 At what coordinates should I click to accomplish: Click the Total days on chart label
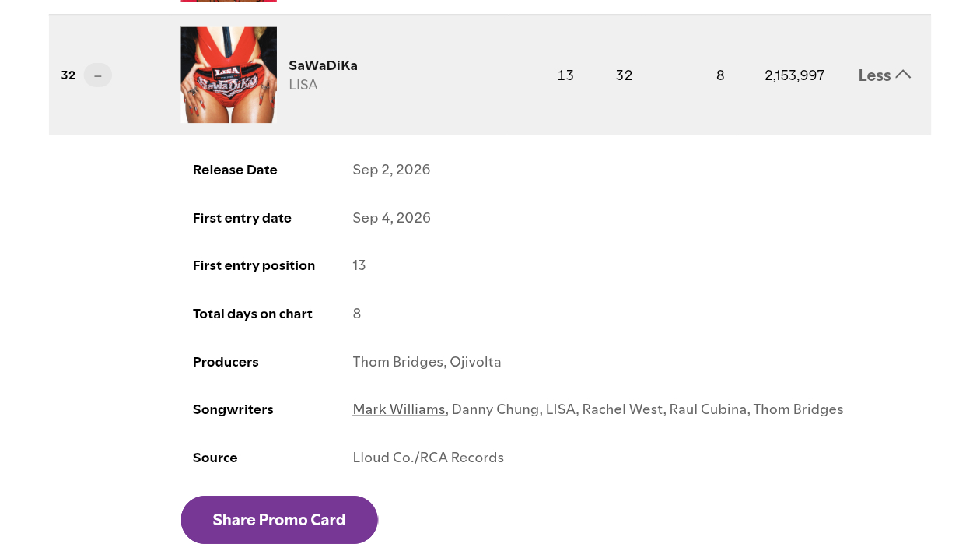[253, 314]
